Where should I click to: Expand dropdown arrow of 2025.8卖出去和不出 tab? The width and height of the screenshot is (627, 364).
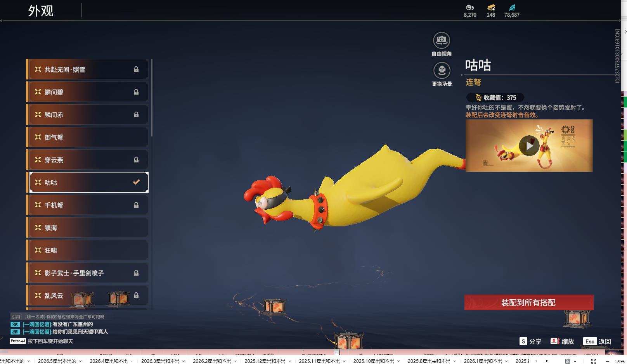(x=454, y=361)
